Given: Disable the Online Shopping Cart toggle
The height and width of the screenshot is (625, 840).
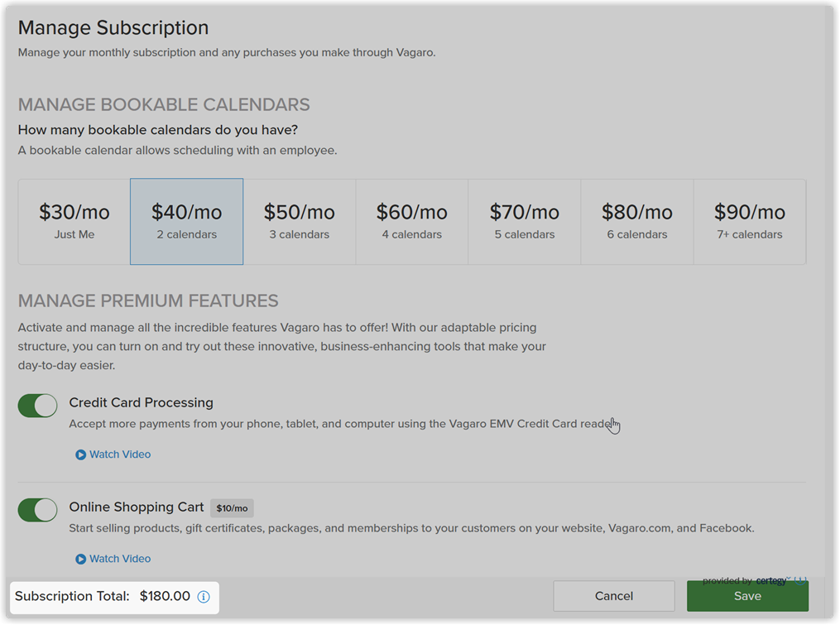Looking at the screenshot, I should pyautogui.click(x=37, y=510).
